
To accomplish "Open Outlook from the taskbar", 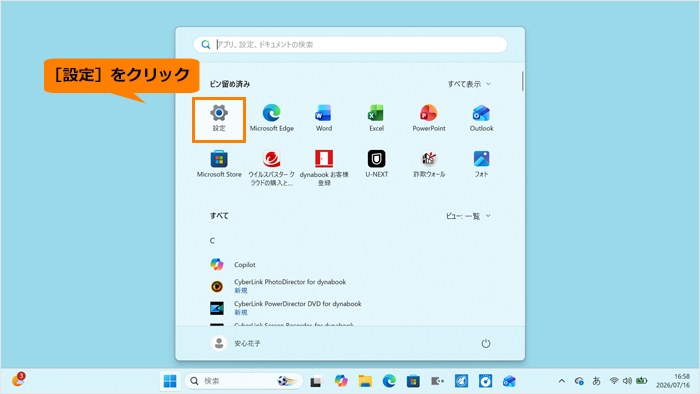I will pyautogui.click(x=509, y=381).
